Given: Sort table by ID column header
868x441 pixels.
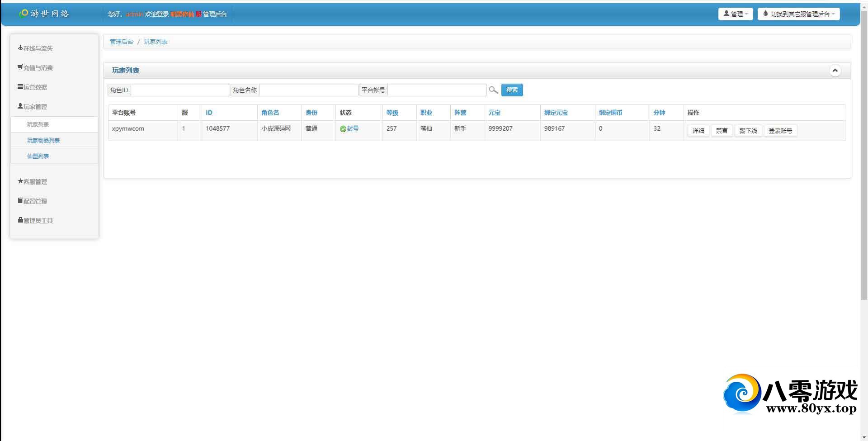Looking at the screenshot, I should [x=209, y=113].
